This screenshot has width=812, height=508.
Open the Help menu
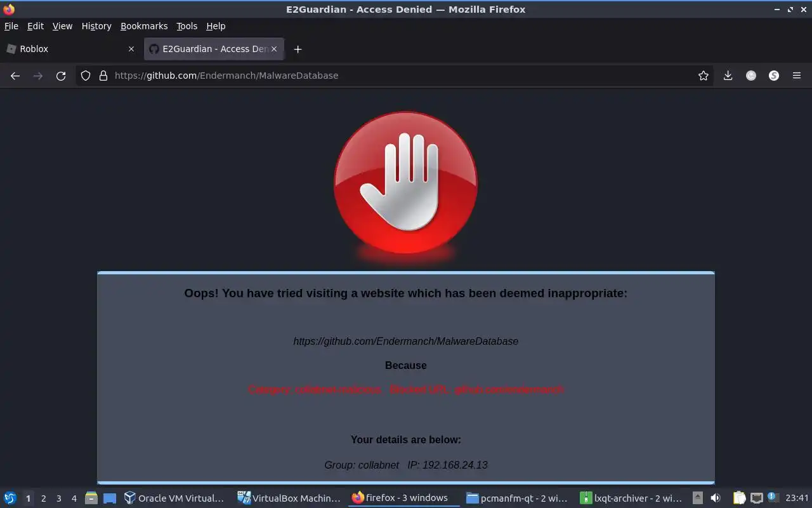coord(216,26)
